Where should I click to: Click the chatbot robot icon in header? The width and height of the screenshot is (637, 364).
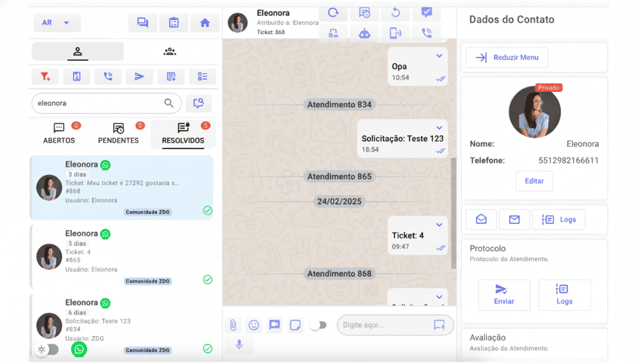click(x=364, y=33)
